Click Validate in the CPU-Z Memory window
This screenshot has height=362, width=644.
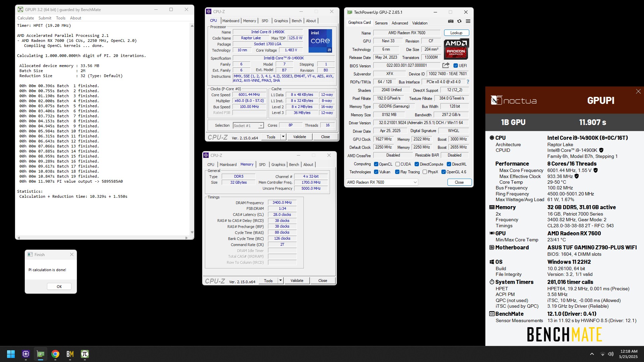point(297,281)
